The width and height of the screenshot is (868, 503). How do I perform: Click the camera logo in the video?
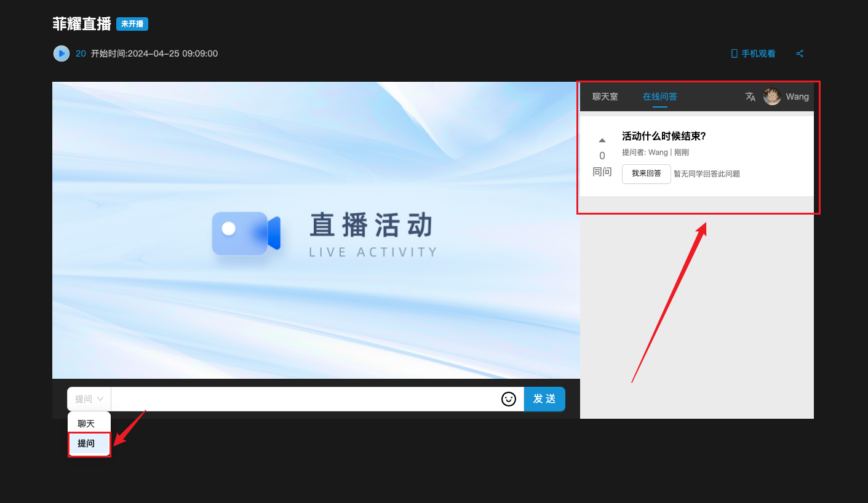point(245,233)
